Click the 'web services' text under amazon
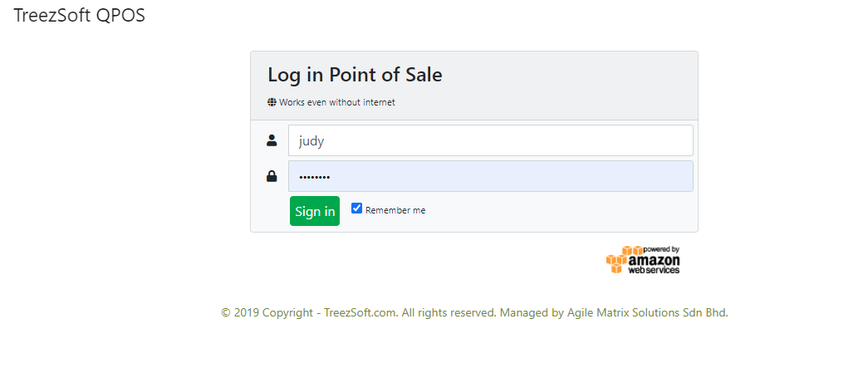 pos(654,270)
